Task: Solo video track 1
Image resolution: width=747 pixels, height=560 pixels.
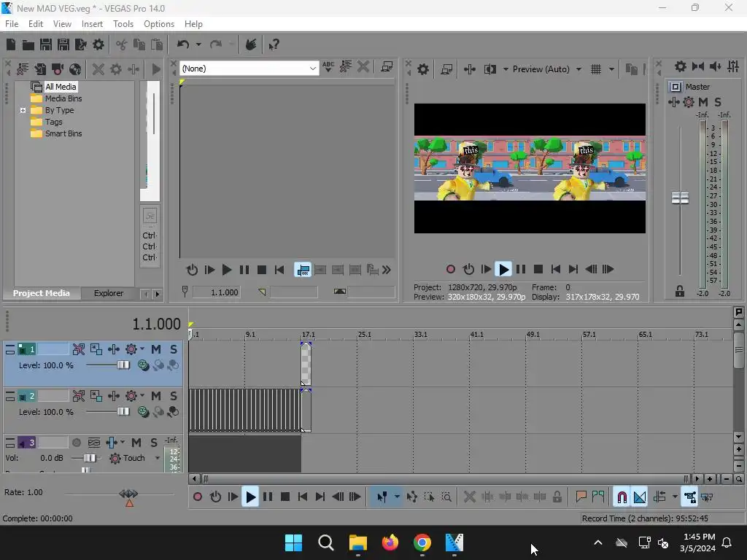Action: pos(174,349)
